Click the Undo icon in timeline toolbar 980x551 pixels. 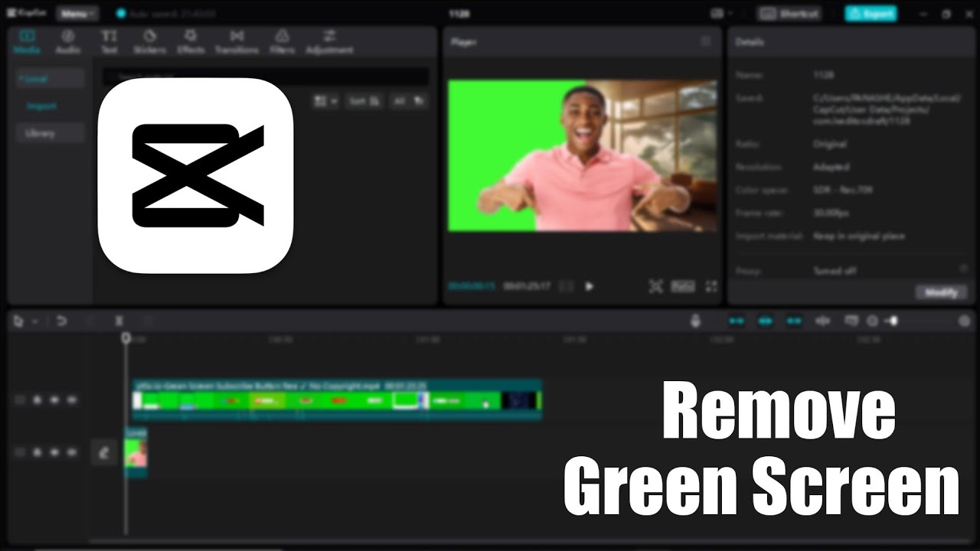62,321
